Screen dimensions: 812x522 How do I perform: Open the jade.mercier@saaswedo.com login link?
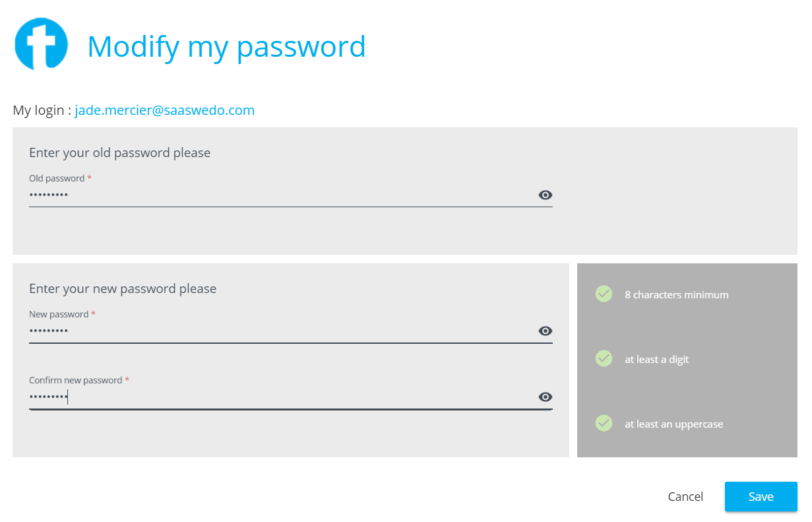(x=164, y=110)
